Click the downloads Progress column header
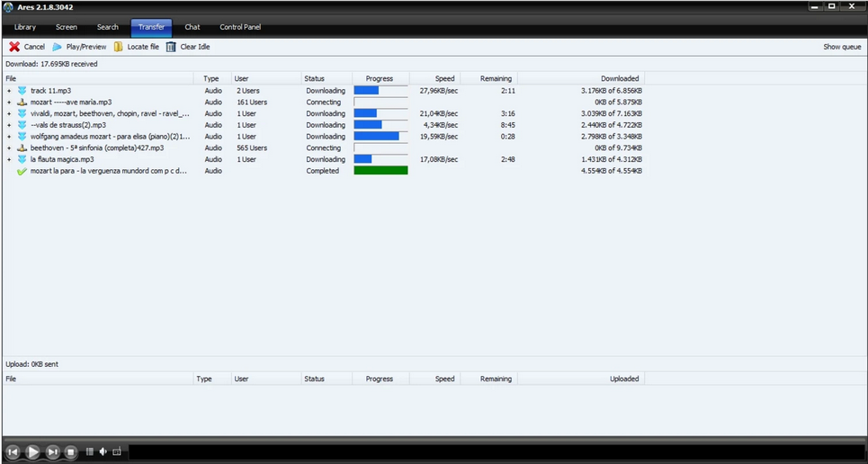This screenshot has height=464, width=868. pyautogui.click(x=380, y=78)
